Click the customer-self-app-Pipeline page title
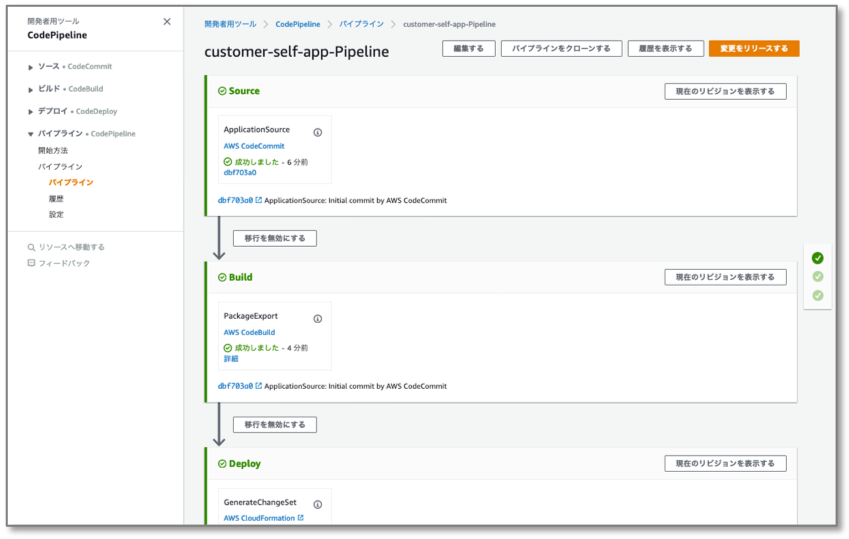The image size is (849, 539). 296,51
